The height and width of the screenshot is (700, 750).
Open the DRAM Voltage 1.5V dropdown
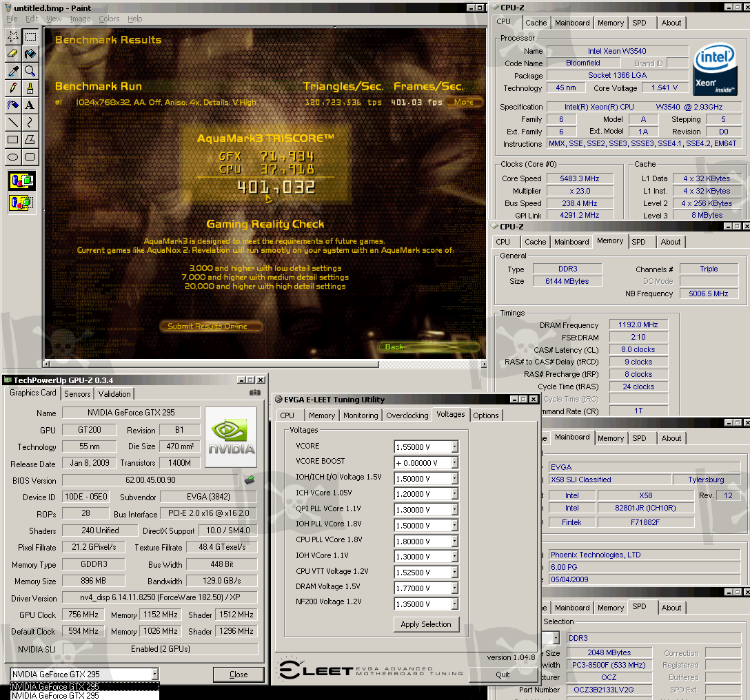click(x=454, y=588)
